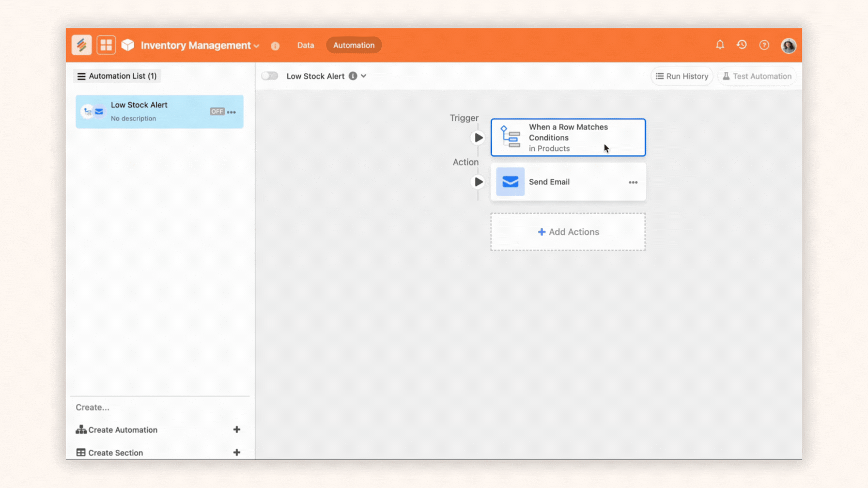Viewport: 868px width, 488px height.
Task: Click the Test Automation button
Action: click(756, 76)
